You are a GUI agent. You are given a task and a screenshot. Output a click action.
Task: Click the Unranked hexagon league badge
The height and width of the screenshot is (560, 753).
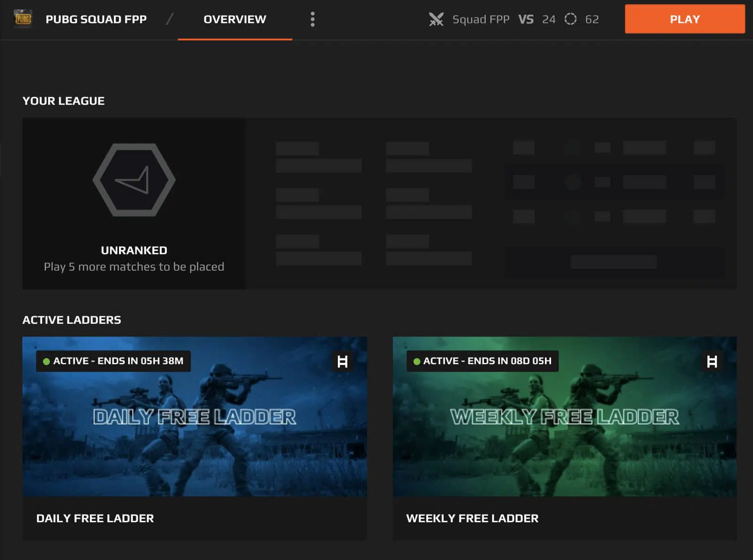134,180
